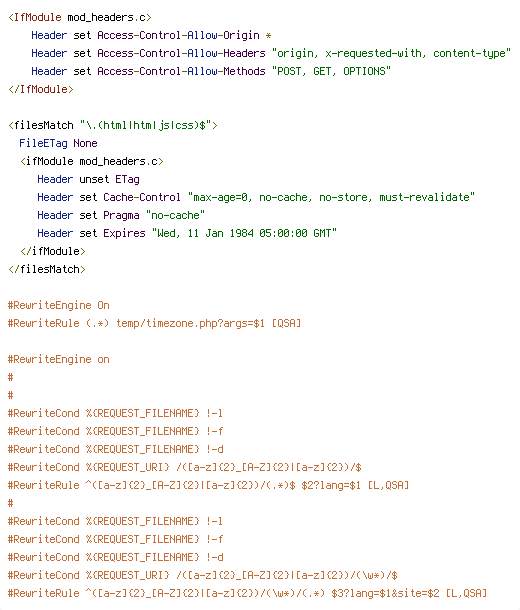
Task: Click the closing </IfModule> tag at the top
Action: tap(41, 89)
